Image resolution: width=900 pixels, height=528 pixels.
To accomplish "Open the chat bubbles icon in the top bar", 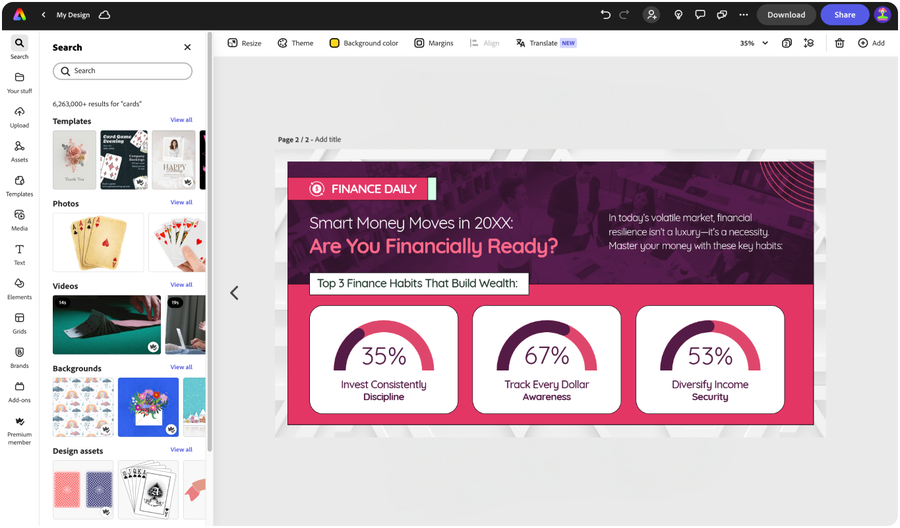I will (722, 15).
